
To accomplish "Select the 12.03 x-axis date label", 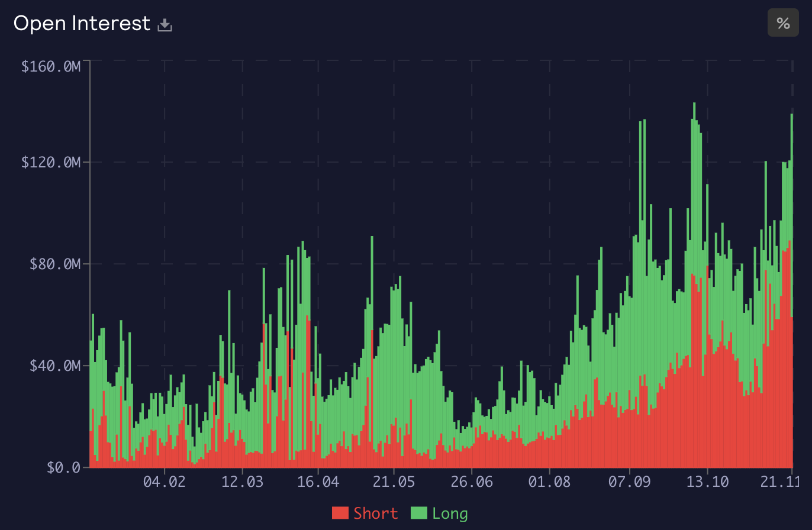I will tap(241, 482).
